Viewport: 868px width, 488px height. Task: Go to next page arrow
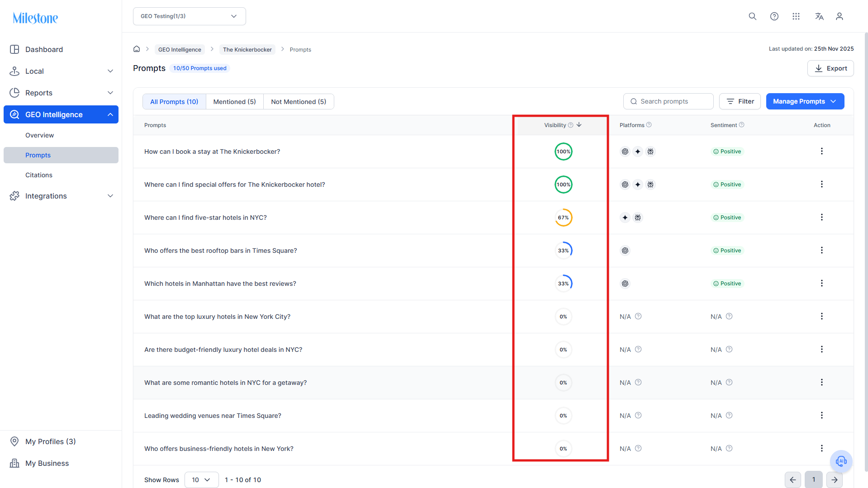(835, 480)
